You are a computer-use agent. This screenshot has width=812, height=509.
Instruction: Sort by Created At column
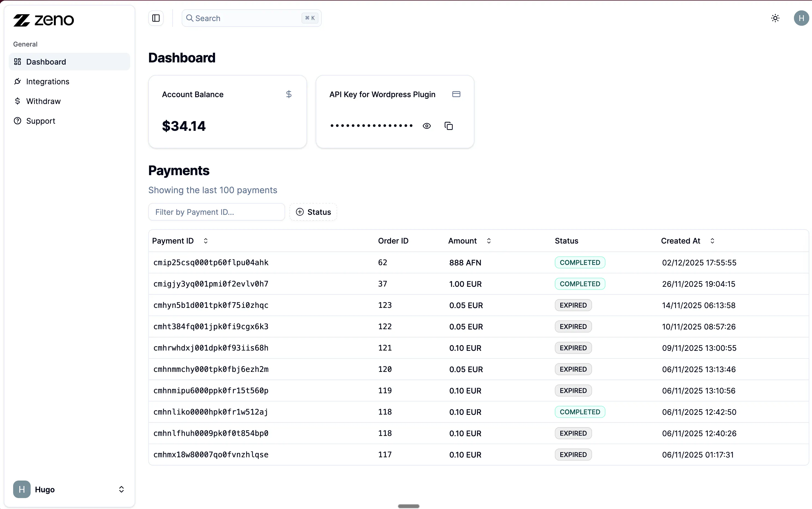coord(688,241)
